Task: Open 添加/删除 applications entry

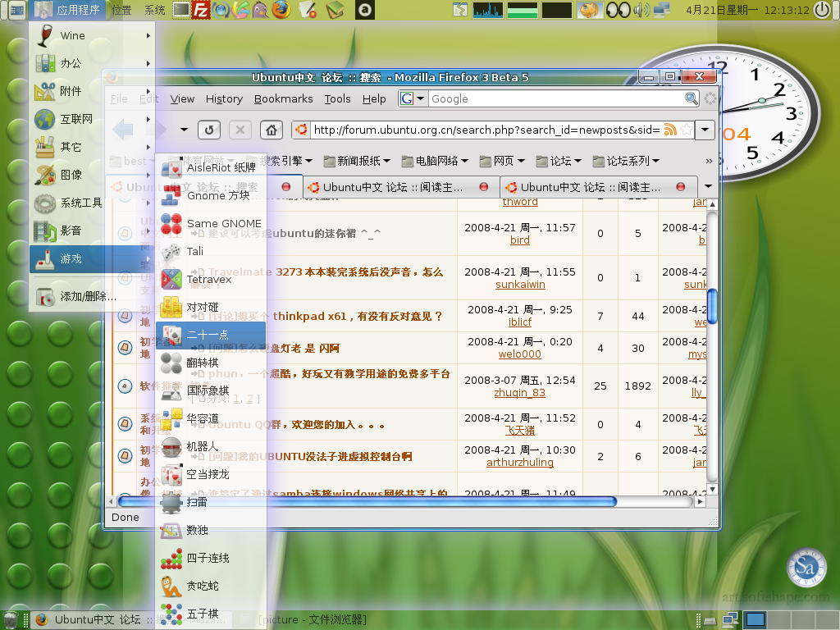Action: (x=92, y=296)
